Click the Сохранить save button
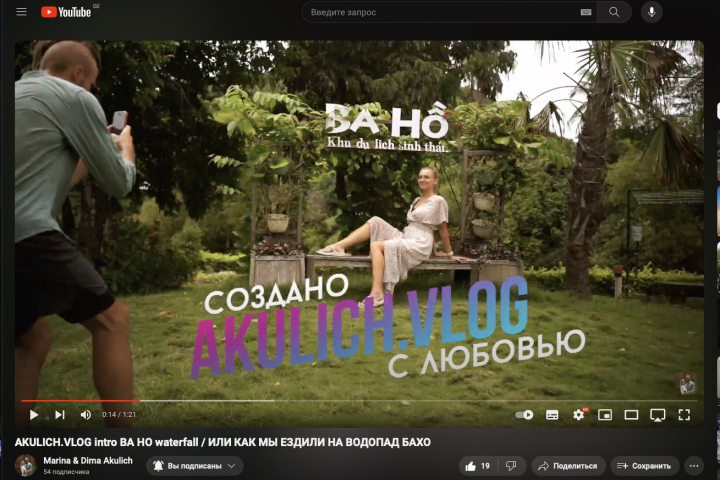 point(644,466)
